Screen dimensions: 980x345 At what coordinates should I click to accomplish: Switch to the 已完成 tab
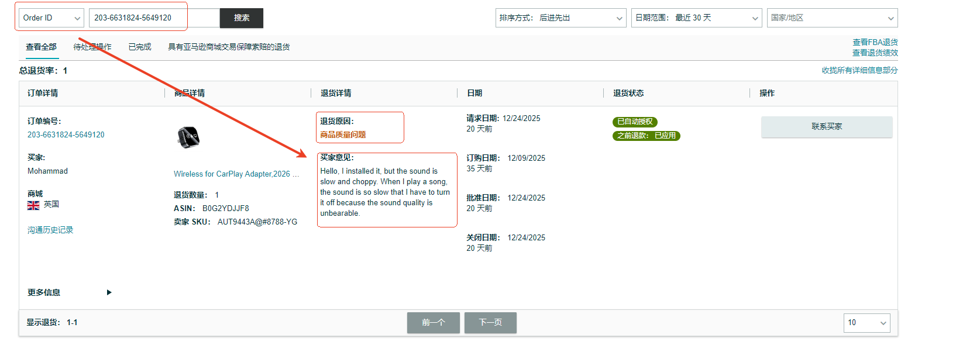tap(140, 47)
